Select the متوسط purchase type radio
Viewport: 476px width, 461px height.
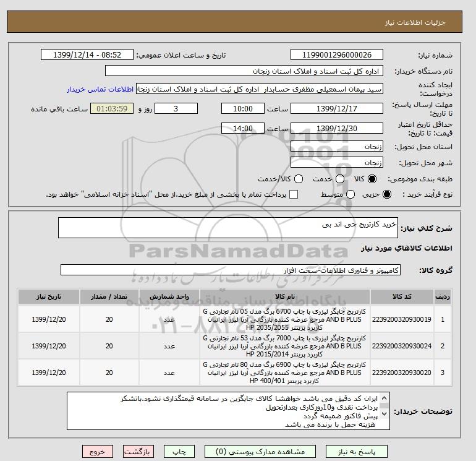351,194
